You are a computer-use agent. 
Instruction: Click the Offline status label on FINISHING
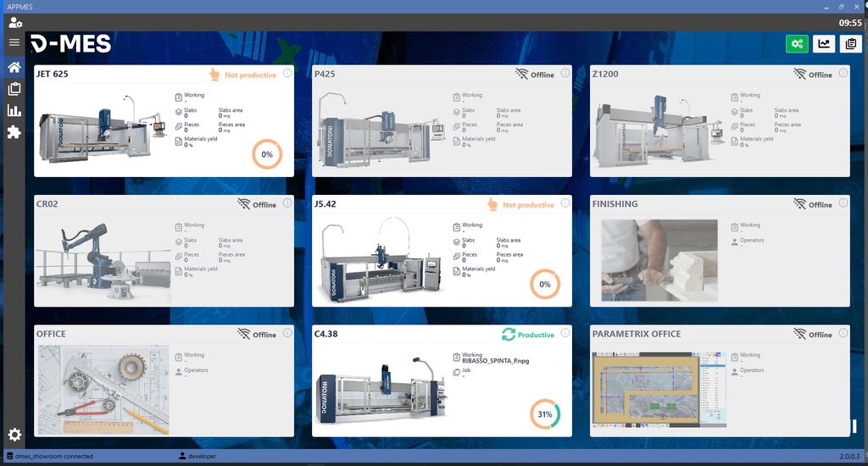821,205
